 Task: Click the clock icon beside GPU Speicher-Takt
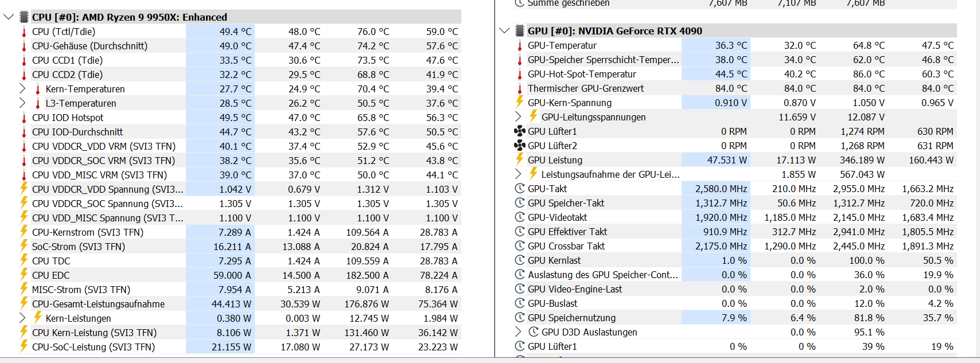point(520,202)
